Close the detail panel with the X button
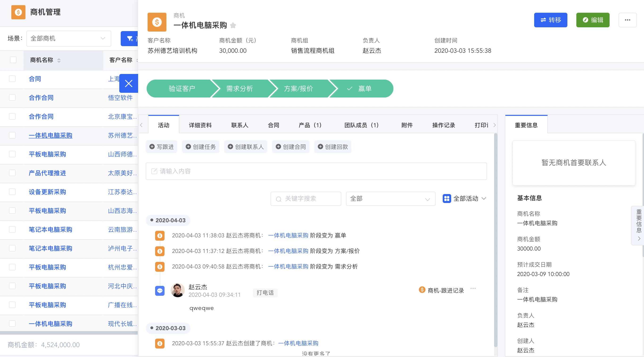The width and height of the screenshot is (644, 357). 128,83
